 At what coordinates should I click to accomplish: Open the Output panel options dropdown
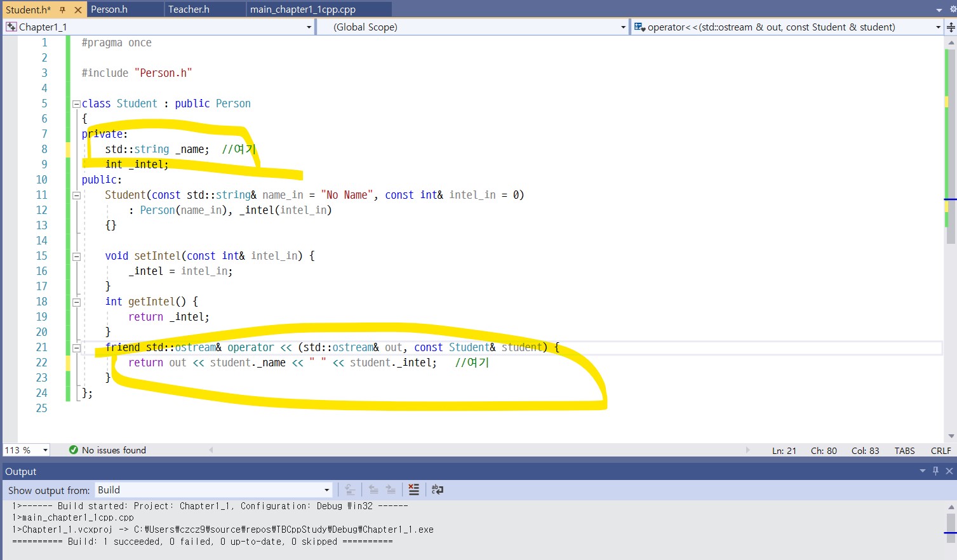[923, 471]
